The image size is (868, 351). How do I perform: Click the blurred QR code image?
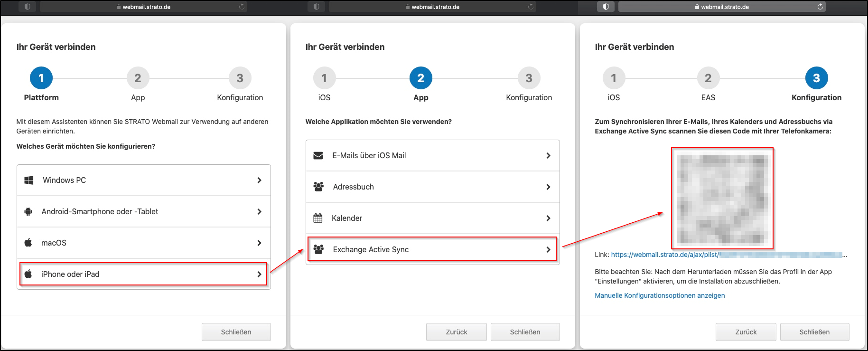722,199
